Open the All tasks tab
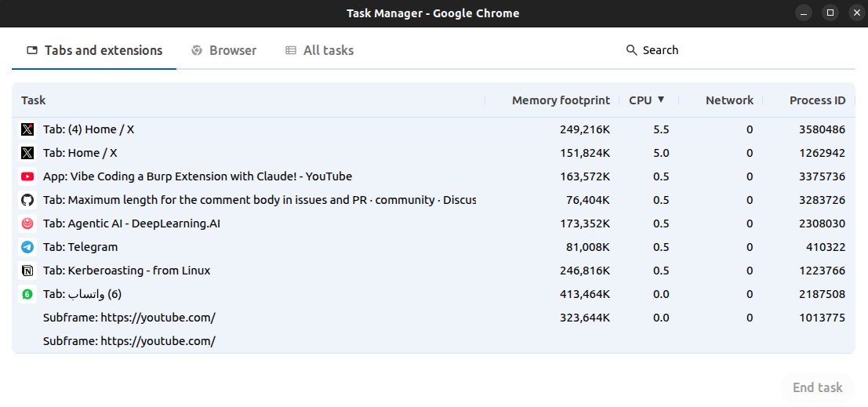 [x=319, y=50]
